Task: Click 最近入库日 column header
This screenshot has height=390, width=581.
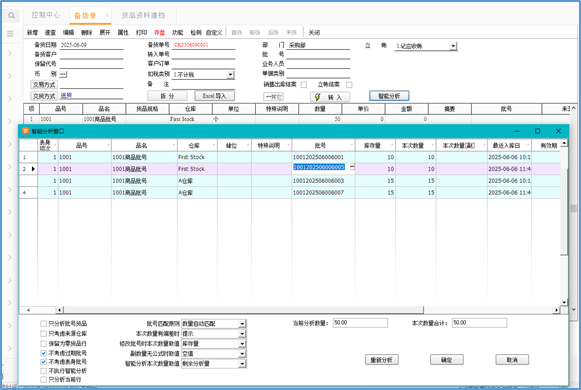Action: [x=507, y=145]
